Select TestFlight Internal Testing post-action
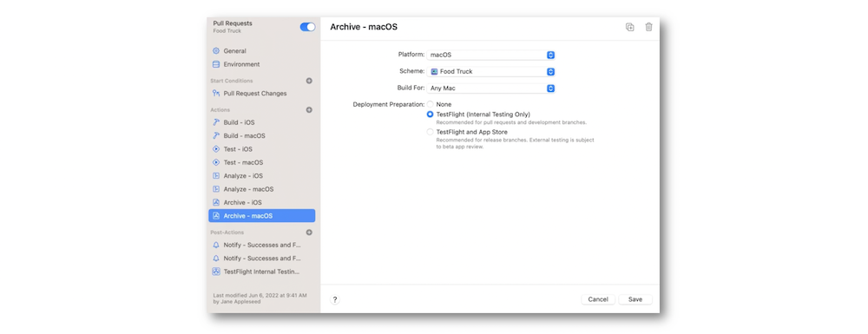 (262, 272)
